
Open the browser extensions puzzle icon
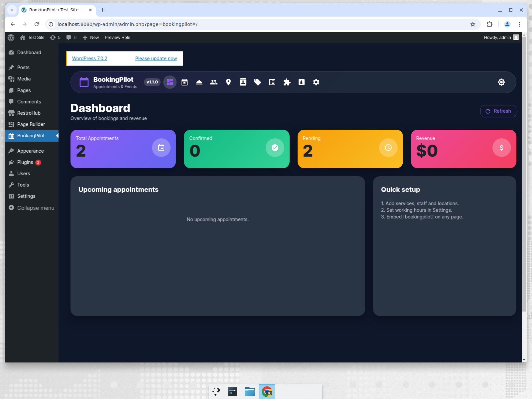(x=489, y=24)
